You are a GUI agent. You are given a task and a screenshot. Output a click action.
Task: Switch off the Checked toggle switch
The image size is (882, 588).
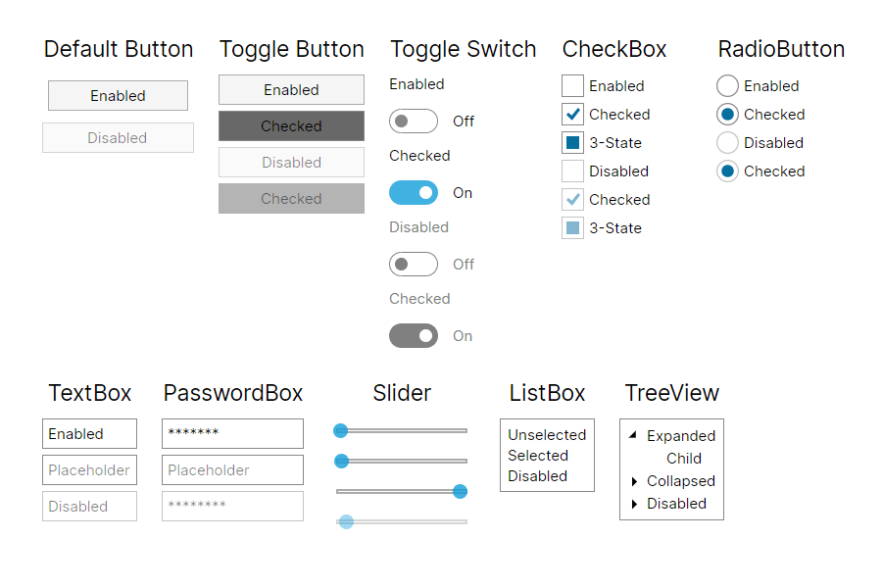point(414,192)
